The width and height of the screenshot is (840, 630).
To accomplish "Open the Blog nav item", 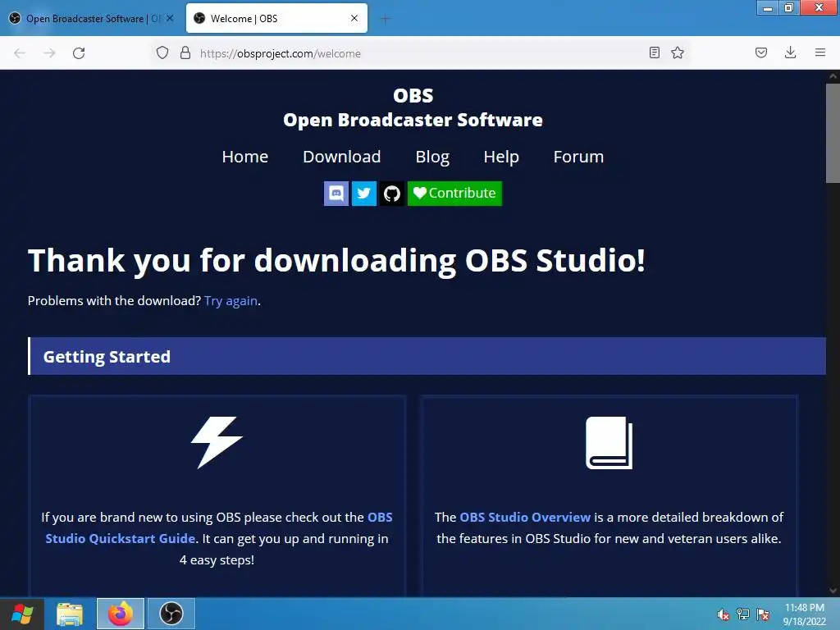I will pos(432,157).
